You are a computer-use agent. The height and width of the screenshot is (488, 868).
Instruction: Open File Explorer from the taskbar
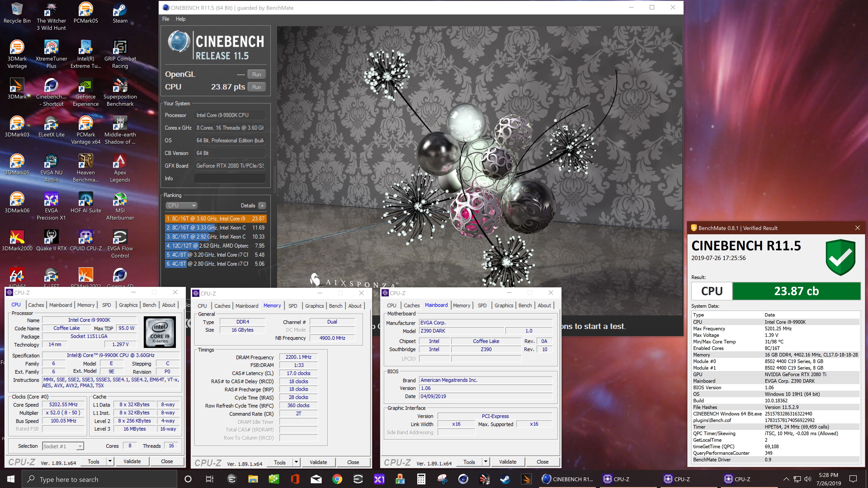(x=253, y=479)
